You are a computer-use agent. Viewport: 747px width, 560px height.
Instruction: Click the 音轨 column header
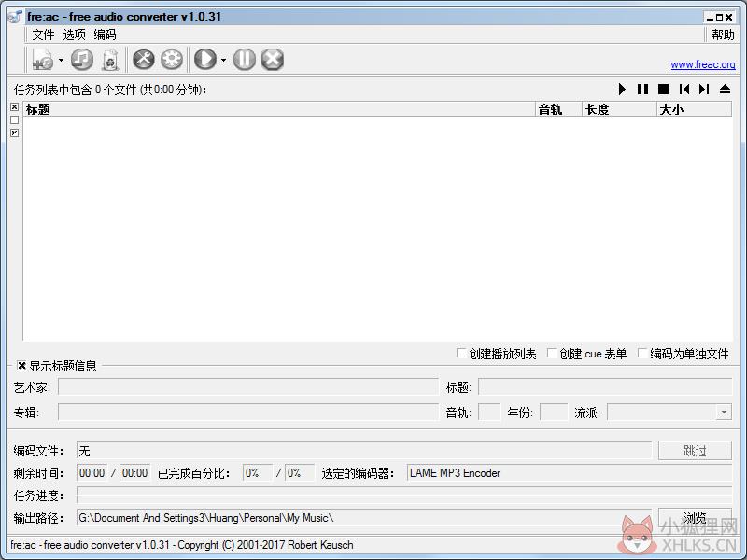558,109
